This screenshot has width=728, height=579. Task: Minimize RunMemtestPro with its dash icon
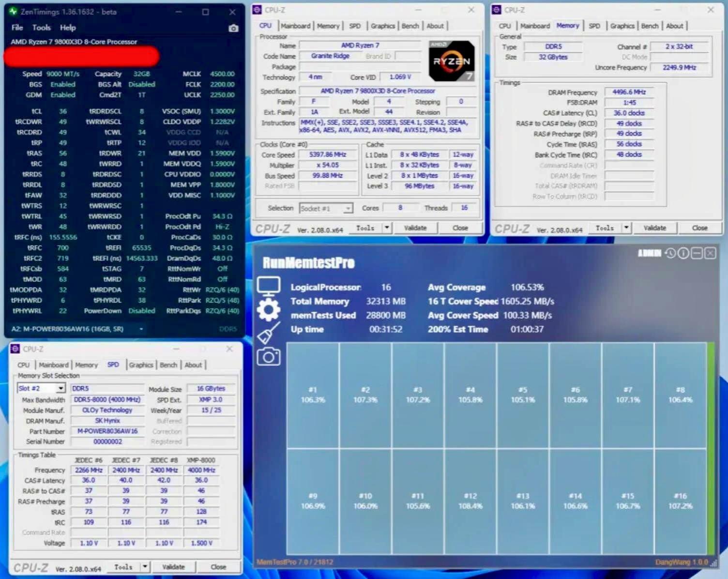(x=697, y=253)
